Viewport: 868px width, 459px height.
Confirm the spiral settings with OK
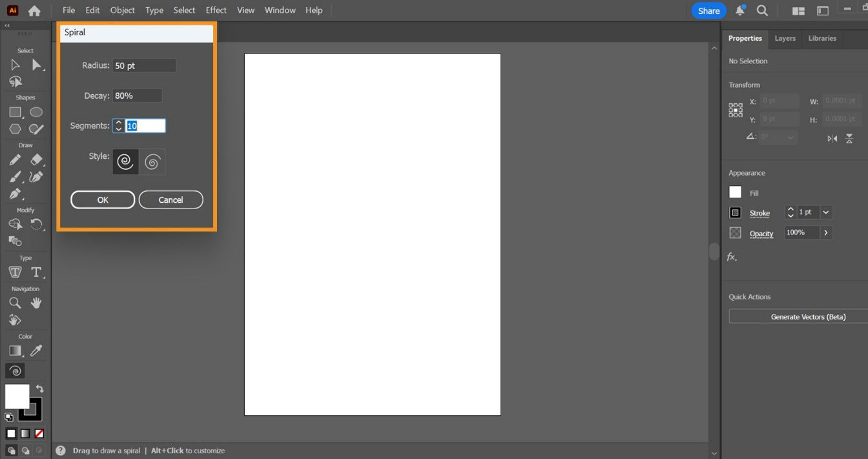102,199
